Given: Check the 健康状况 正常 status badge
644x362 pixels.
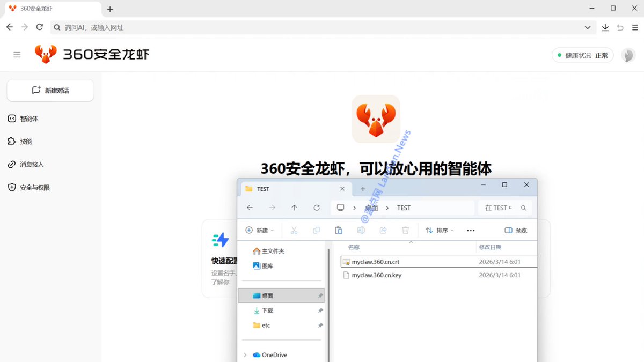Looking at the screenshot, I should tap(583, 55).
